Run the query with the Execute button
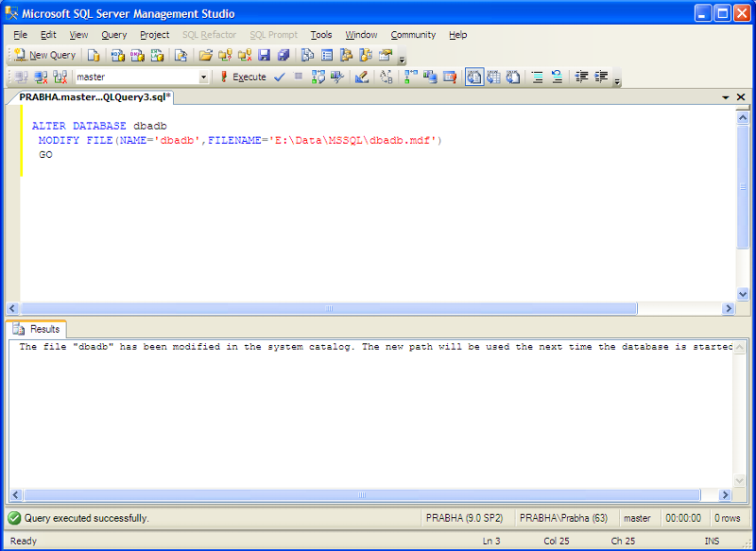 pos(244,77)
